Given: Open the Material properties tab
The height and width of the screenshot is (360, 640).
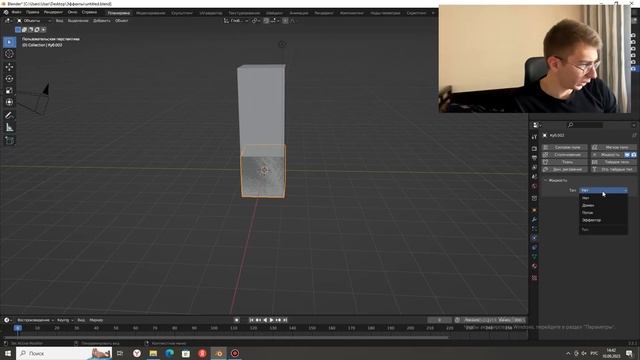Looking at the screenshot, I should coord(534,266).
